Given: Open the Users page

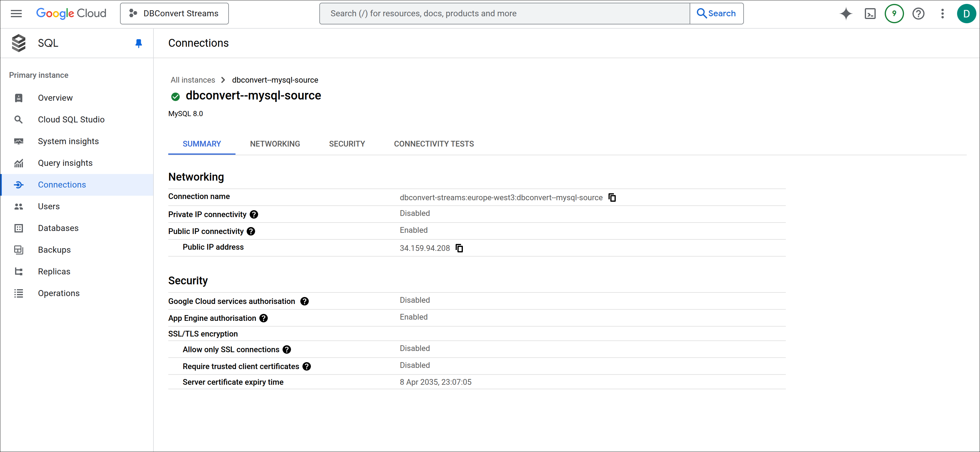Looking at the screenshot, I should (77, 206).
